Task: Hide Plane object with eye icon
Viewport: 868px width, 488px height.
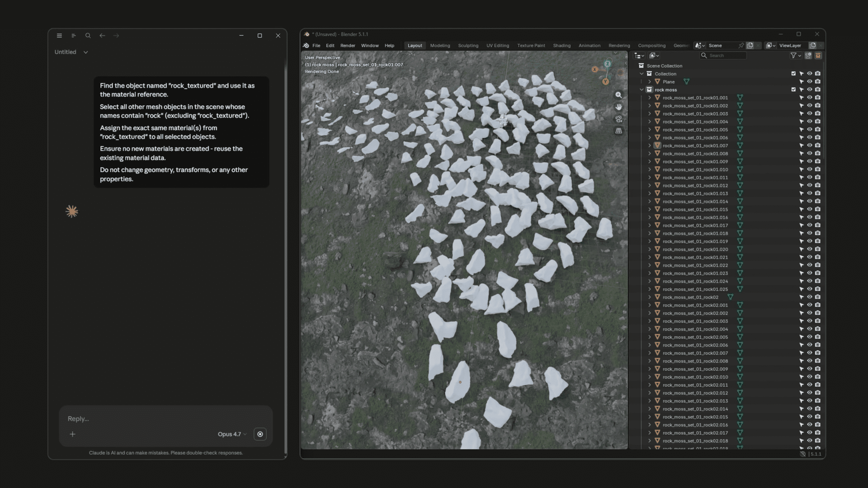Action: click(x=810, y=82)
